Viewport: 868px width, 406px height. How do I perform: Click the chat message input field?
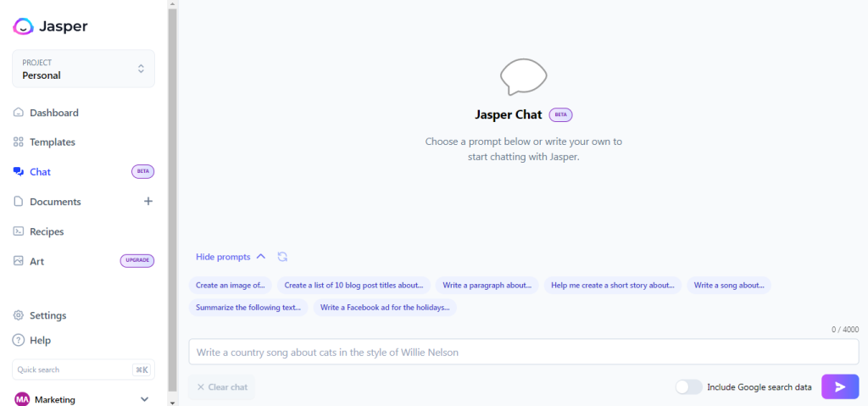(524, 352)
